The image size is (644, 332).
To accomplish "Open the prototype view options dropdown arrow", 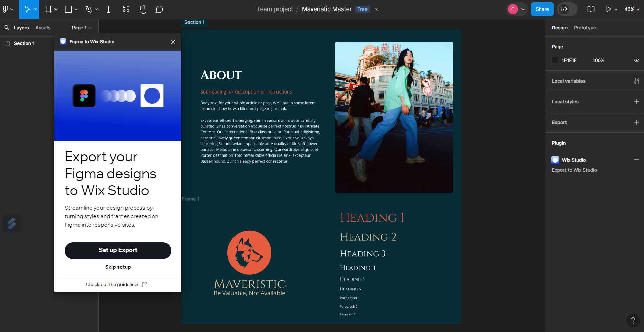I will pos(616,9).
